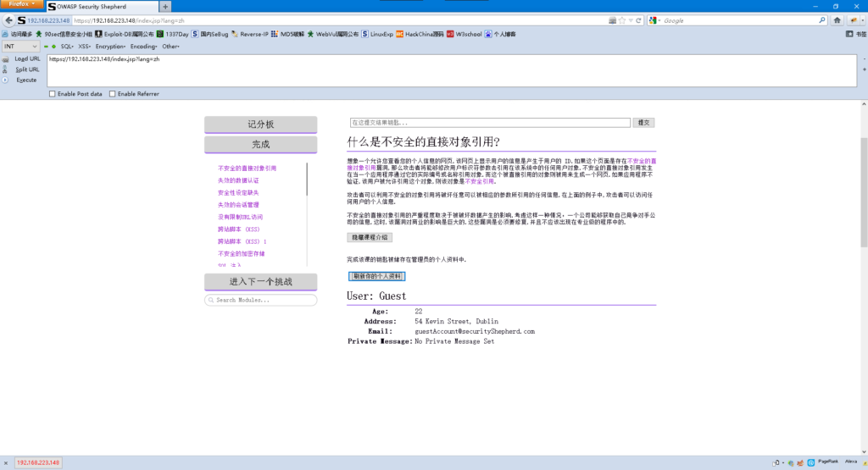Click the page vertical scrollbar thumb
868x470 pixels.
(x=864, y=192)
